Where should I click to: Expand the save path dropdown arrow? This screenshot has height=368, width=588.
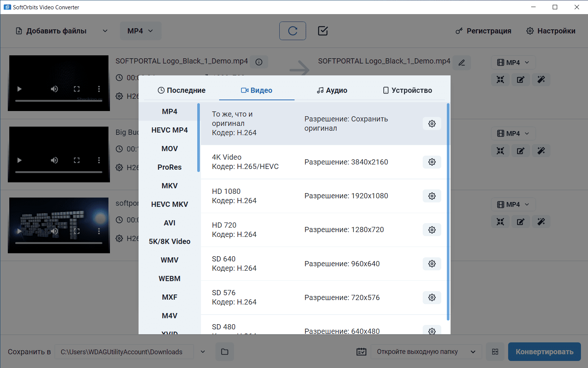(x=203, y=352)
